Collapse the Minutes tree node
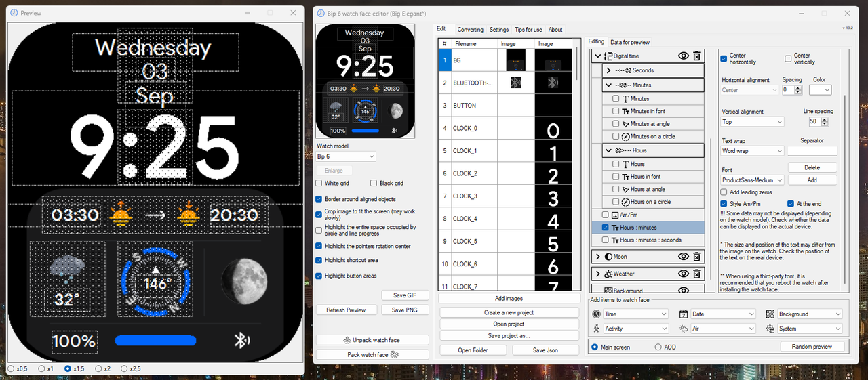Viewport: 868px width, 380px height. pyautogui.click(x=608, y=85)
